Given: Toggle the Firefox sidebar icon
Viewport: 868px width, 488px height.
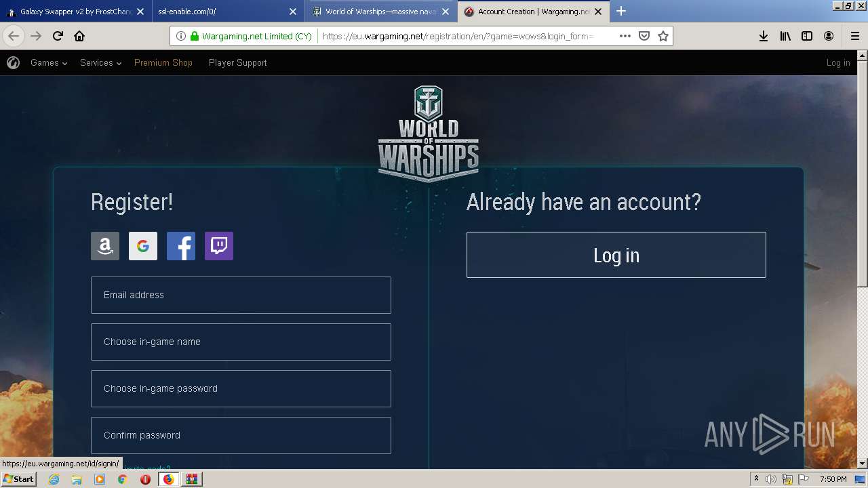Looking at the screenshot, I should pyautogui.click(x=807, y=36).
